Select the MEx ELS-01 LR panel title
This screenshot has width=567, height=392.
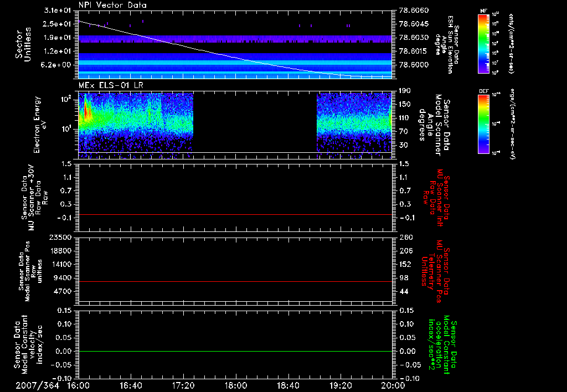pos(111,84)
